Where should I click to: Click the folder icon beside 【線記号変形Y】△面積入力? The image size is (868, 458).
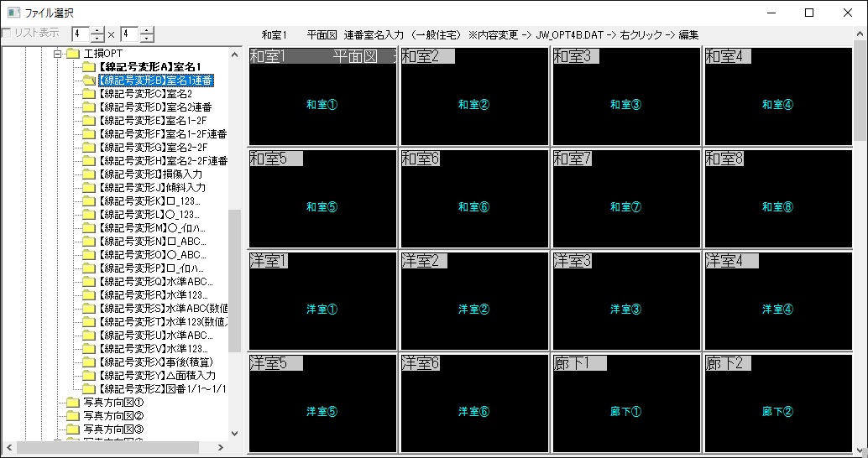point(88,376)
